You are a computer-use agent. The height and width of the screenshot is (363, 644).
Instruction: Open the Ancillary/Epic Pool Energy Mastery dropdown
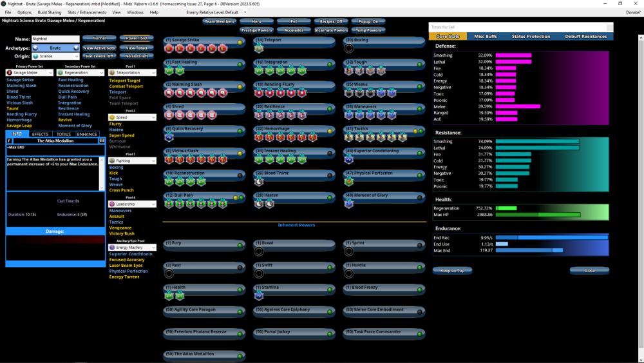(132, 248)
